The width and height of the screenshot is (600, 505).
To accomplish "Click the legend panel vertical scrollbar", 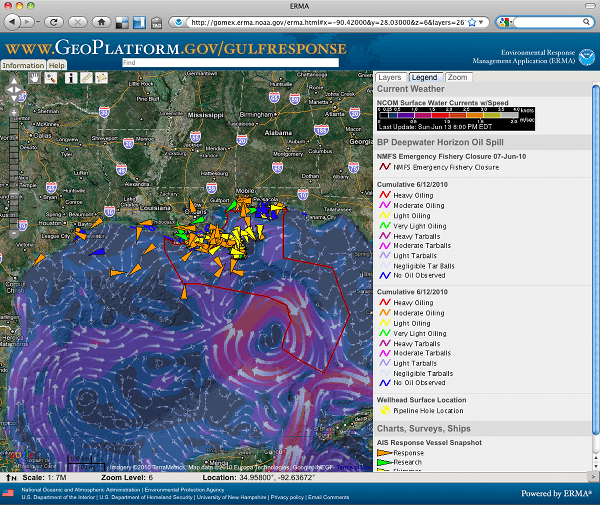I will click(x=595, y=260).
